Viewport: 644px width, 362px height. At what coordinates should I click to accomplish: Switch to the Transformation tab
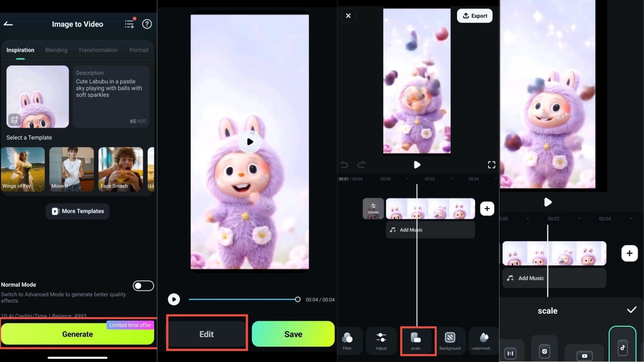pyautogui.click(x=98, y=50)
